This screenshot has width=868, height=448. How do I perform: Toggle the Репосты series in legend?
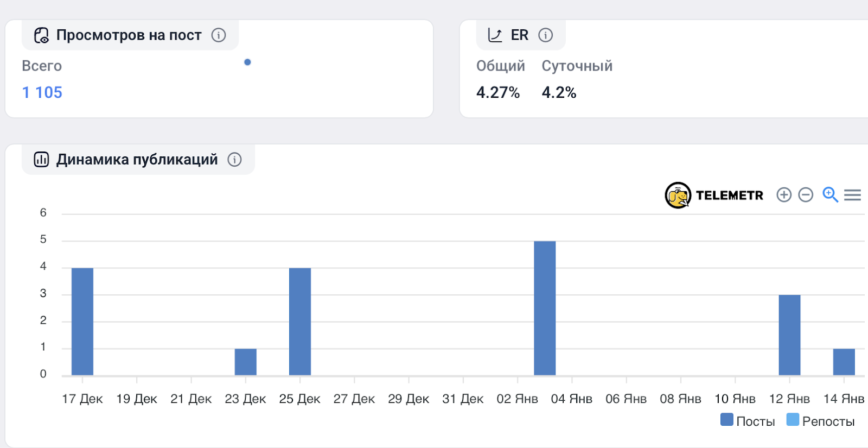820,421
